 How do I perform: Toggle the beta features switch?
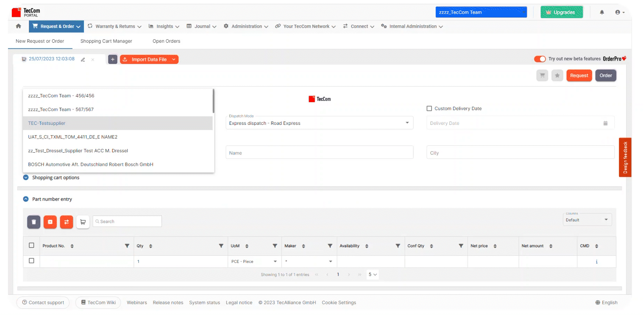click(x=540, y=59)
